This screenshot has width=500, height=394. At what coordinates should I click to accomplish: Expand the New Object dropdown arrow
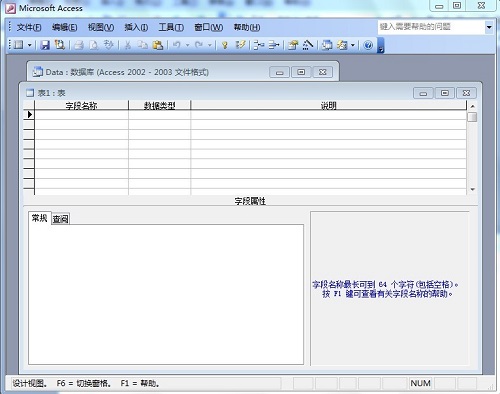[353, 45]
